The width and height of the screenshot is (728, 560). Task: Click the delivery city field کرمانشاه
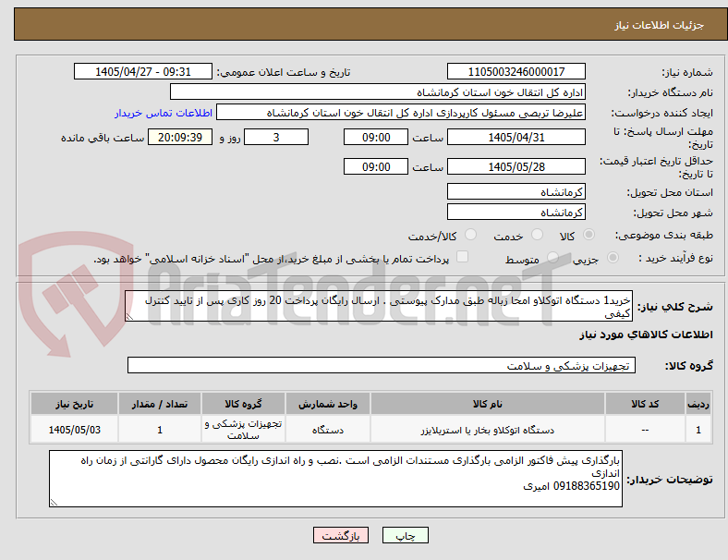click(x=516, y=213)
